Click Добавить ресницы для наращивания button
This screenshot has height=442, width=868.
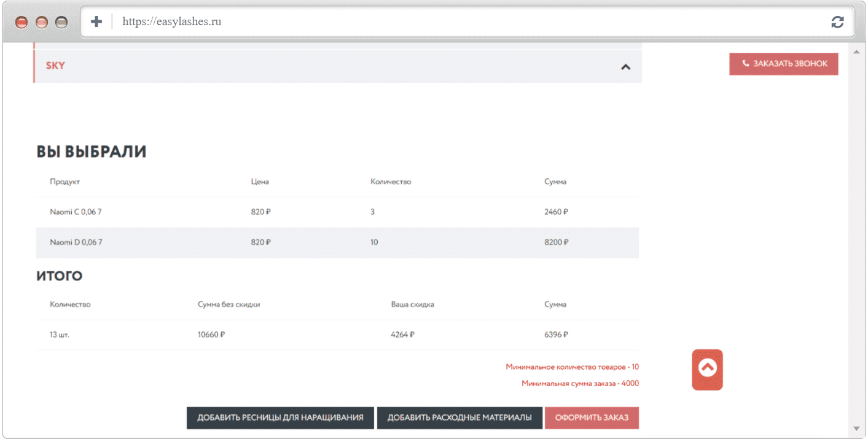(x=280, y=417)
